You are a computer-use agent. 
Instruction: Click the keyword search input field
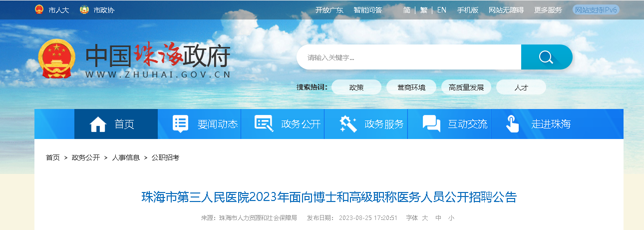pos(409,57)
